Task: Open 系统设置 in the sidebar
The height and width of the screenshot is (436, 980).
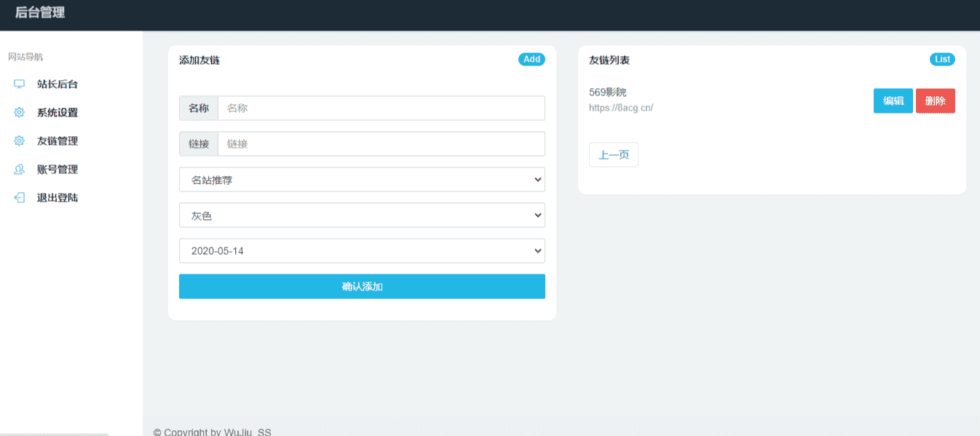Action: [x=58, y=113]
